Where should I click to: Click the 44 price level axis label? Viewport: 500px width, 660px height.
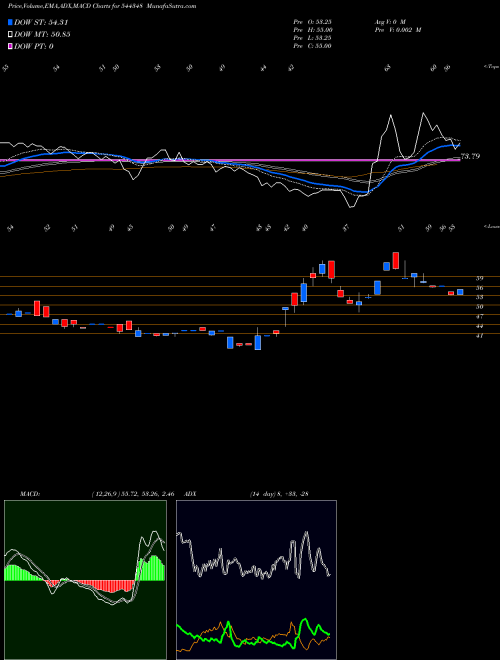[479, 326]
